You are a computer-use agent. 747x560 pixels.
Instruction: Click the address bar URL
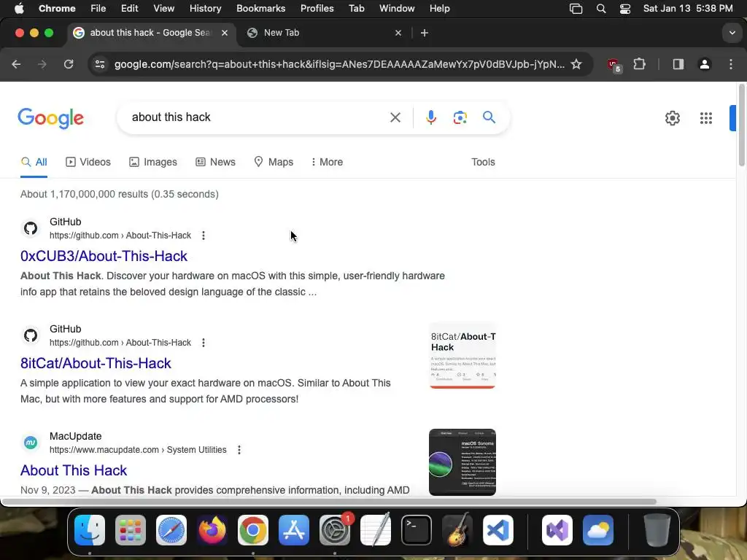(x=339, y=64)
